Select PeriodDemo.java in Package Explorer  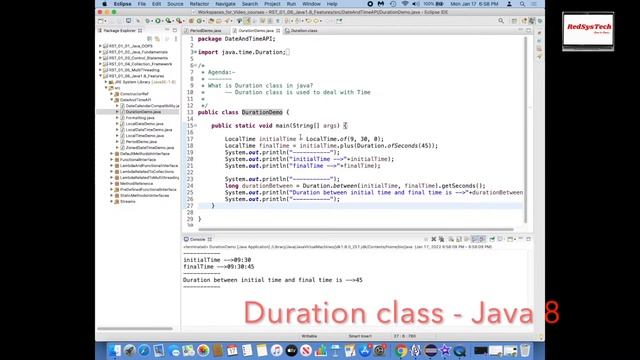coord(141,142)
